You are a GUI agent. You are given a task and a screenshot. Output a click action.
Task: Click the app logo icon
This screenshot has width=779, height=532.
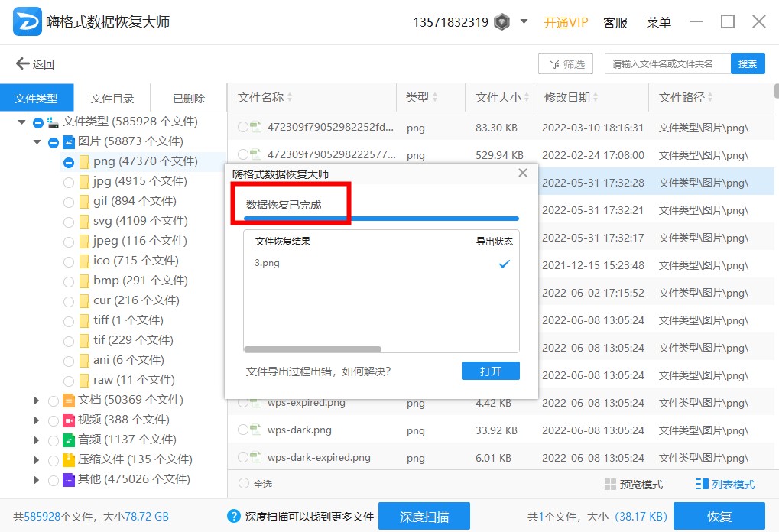(28, 21)
